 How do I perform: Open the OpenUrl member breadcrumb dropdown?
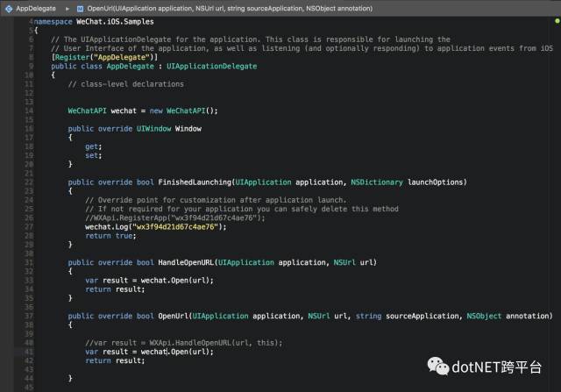click(x=230, y=8)
